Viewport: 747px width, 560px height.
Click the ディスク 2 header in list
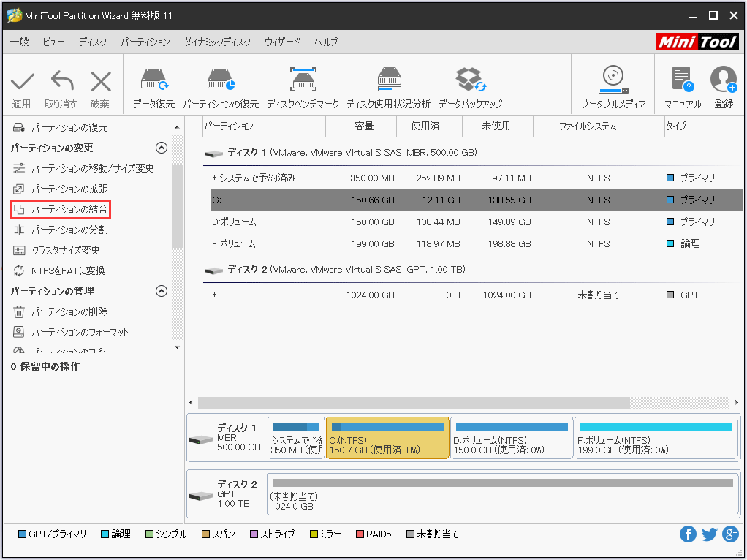(335, 270)
